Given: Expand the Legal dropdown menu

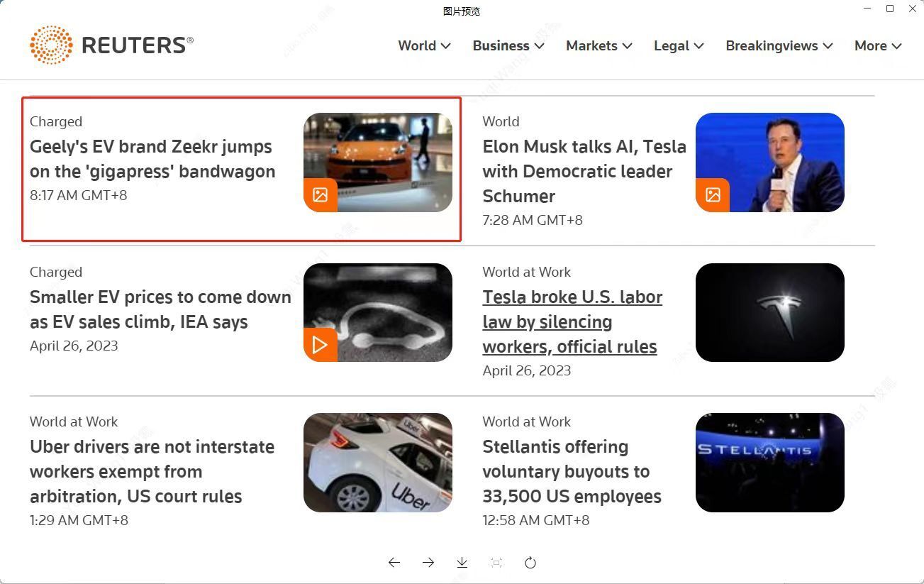Looking at the screenshot, I should [x=679, y=45].
